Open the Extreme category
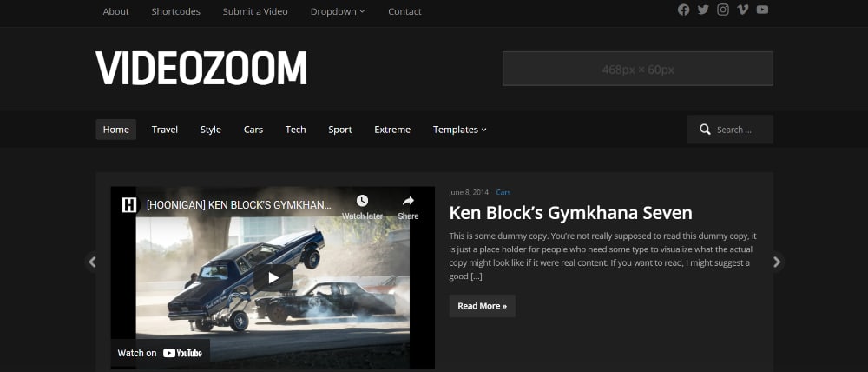The image size is (868, 372). (392, 130)
